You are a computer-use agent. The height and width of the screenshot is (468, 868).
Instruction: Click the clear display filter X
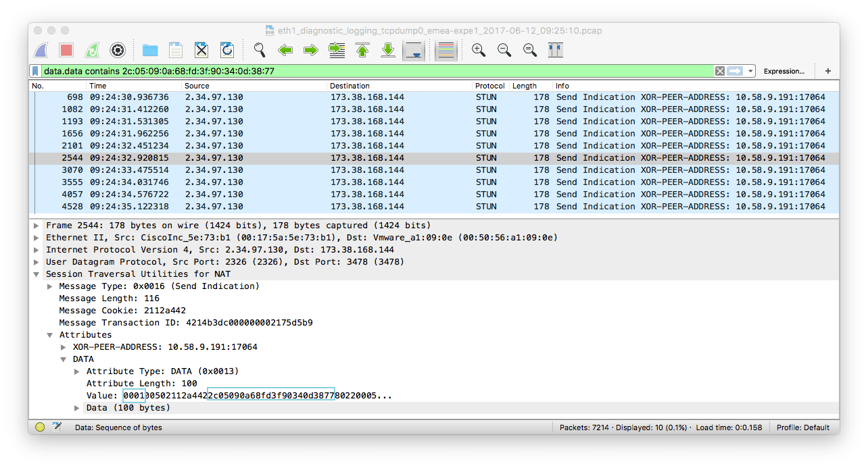pyautogui.click(x=719, y=70)
